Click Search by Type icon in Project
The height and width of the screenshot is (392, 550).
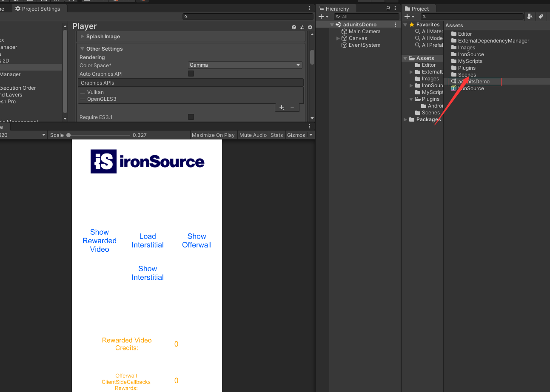(x=530, y=17)
